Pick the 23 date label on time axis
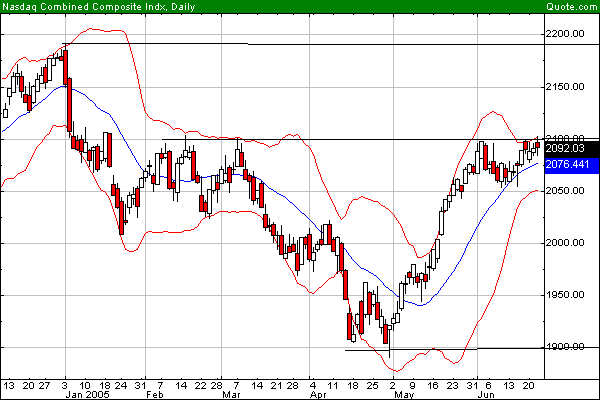The width and height of the screenshot is (600, 400). coord(452,385)
